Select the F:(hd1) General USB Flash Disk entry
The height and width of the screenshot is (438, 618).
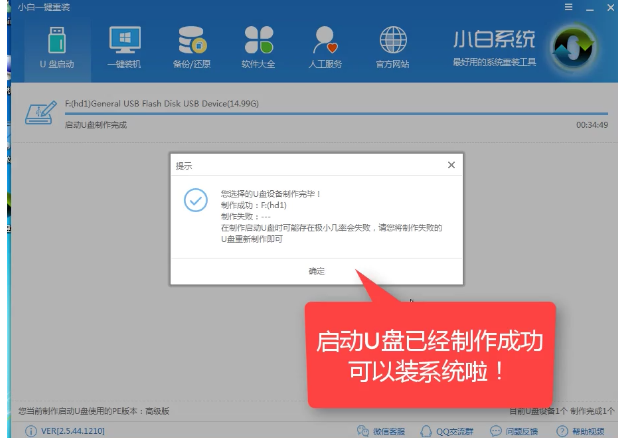[162, 104]
